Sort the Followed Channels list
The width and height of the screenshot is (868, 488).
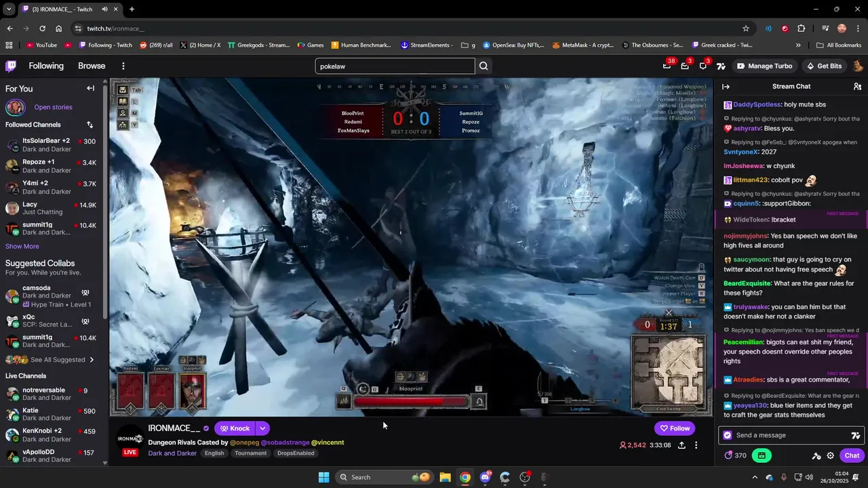pyautogui.click(x=90, y=125)
